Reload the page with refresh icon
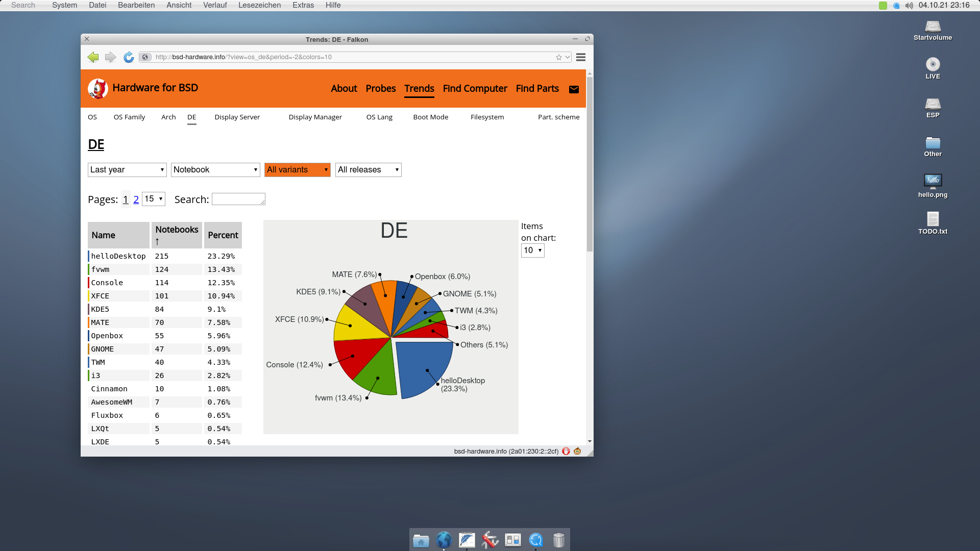This screenshot has height=551, width=980. pyautogui.click(x=129, y=57)
